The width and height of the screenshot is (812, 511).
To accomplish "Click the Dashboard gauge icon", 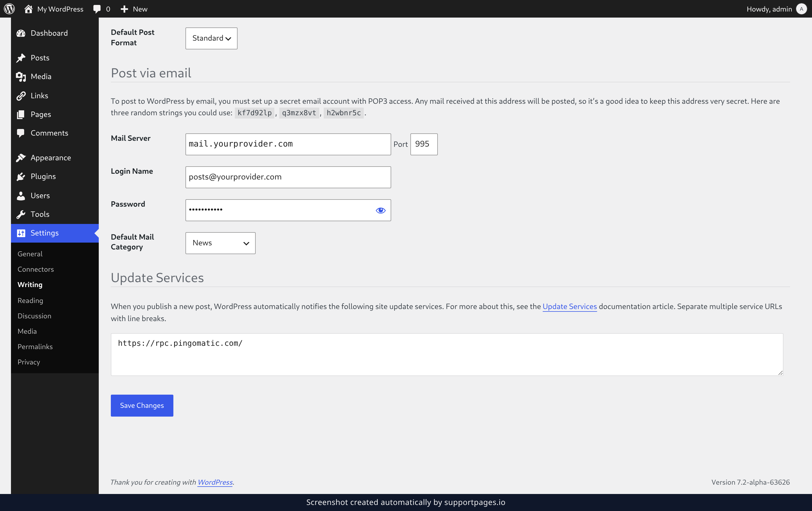I will click(x=21, y=33).
